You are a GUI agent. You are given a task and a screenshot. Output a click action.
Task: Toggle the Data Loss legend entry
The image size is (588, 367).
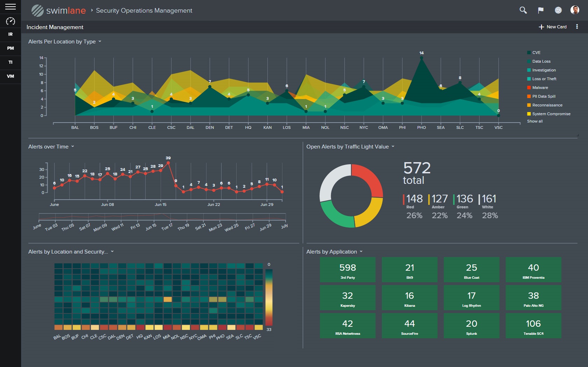coord(539,61)
